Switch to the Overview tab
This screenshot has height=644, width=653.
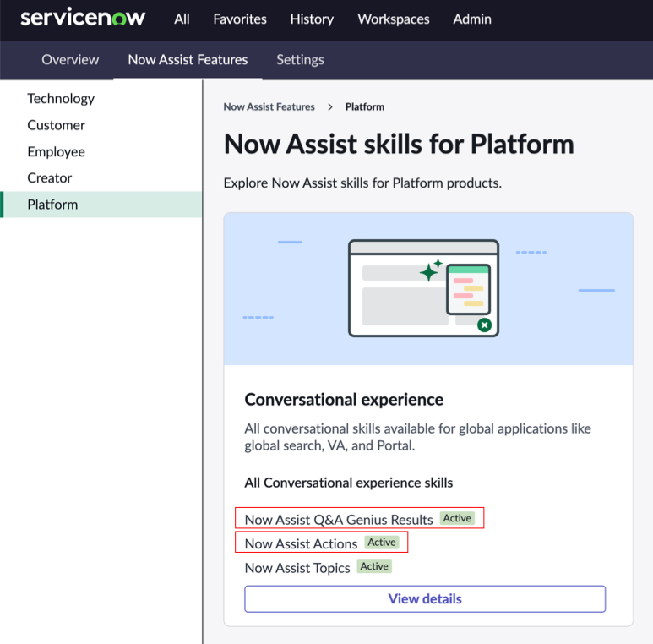[x=70, y=59]
